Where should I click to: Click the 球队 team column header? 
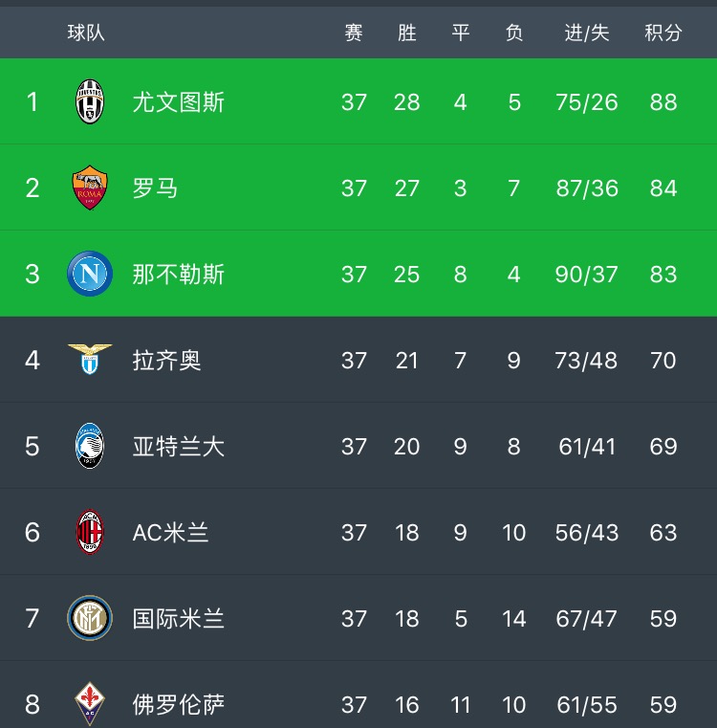[x=86, y=33]
